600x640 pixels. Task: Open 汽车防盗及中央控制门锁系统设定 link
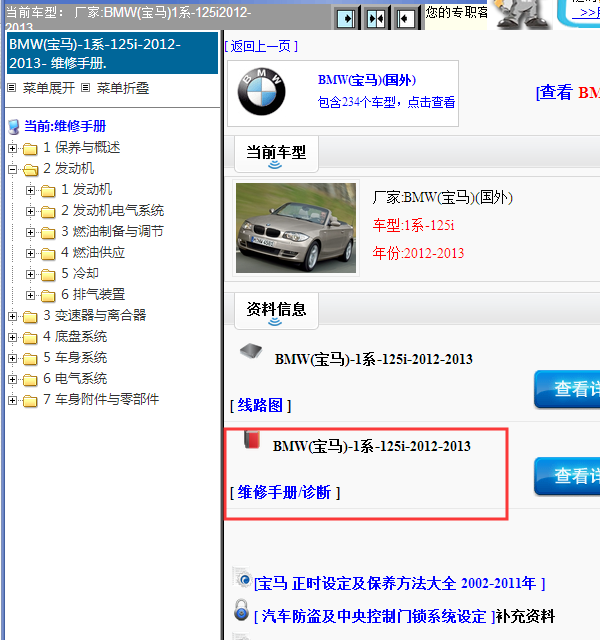[x=375, y=616]
